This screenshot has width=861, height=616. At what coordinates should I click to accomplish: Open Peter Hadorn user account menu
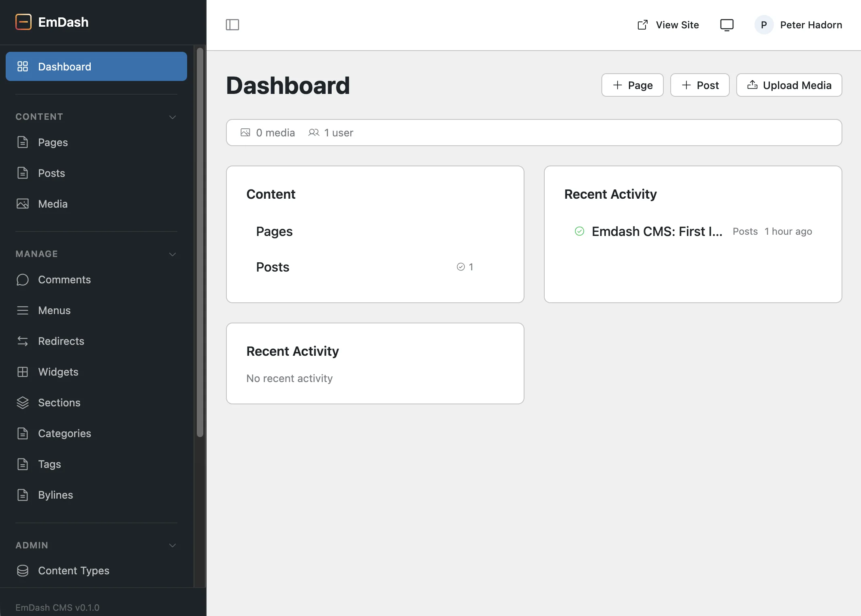click(x=798, y=25)
